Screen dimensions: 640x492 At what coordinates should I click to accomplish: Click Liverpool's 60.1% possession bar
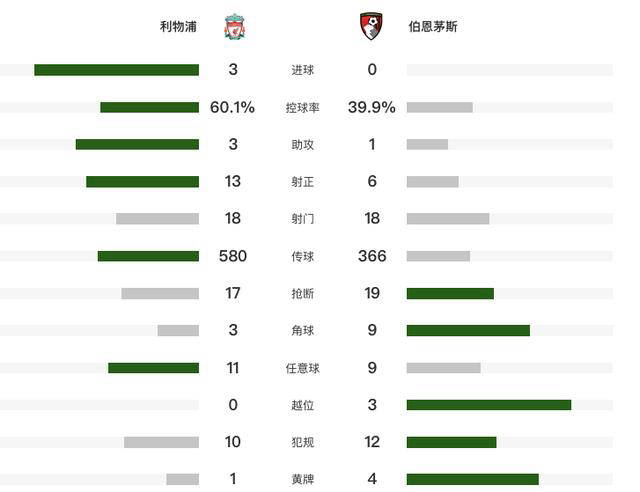click(x=149, y=107)
